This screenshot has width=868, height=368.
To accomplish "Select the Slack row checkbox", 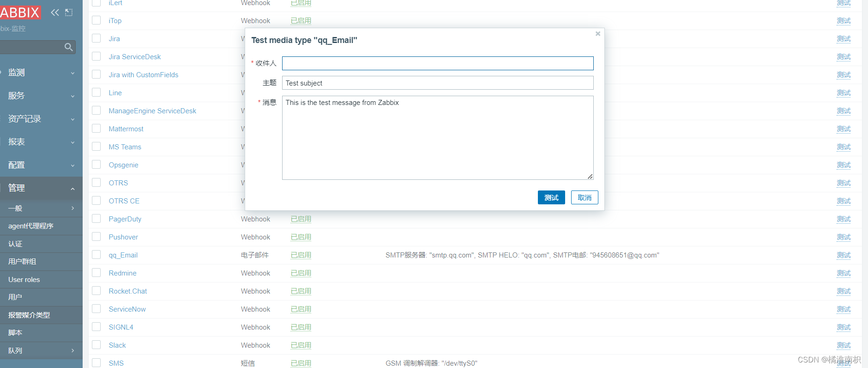I will [96, 345].
